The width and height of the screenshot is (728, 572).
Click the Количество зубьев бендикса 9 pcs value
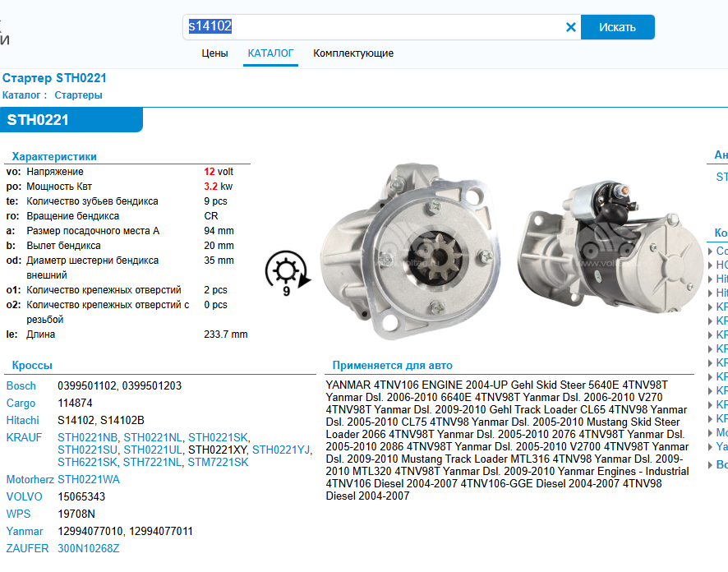[x=215, y=201]
